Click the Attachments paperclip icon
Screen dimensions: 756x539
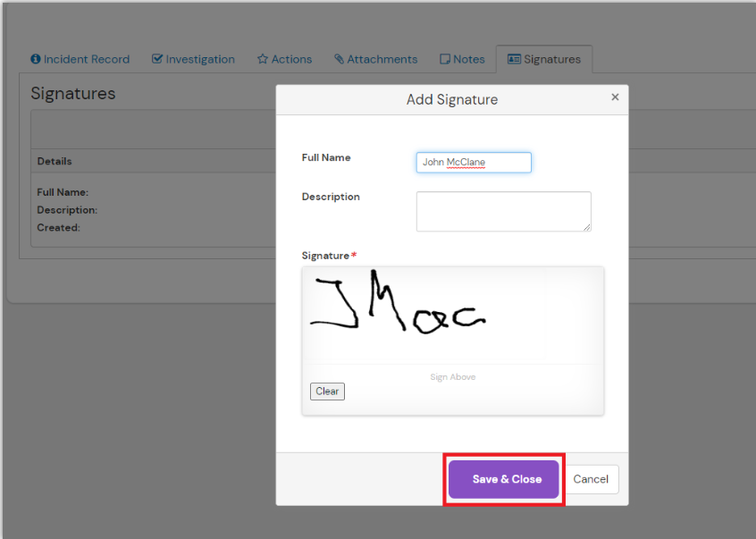[340, 59]
